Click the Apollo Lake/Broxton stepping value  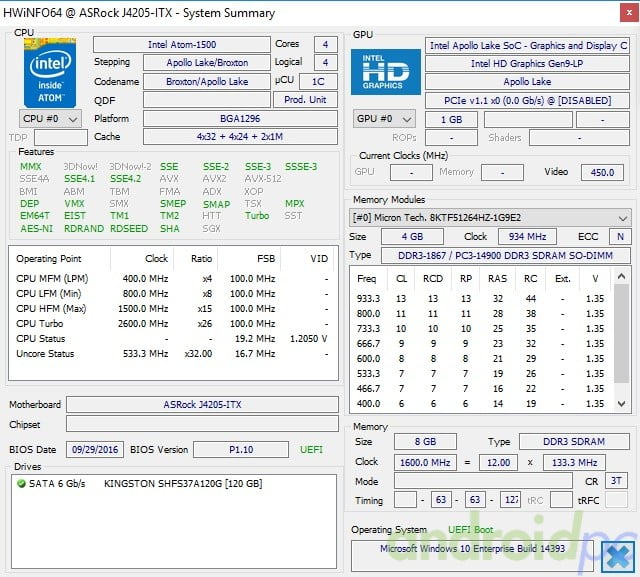[207, 63]
